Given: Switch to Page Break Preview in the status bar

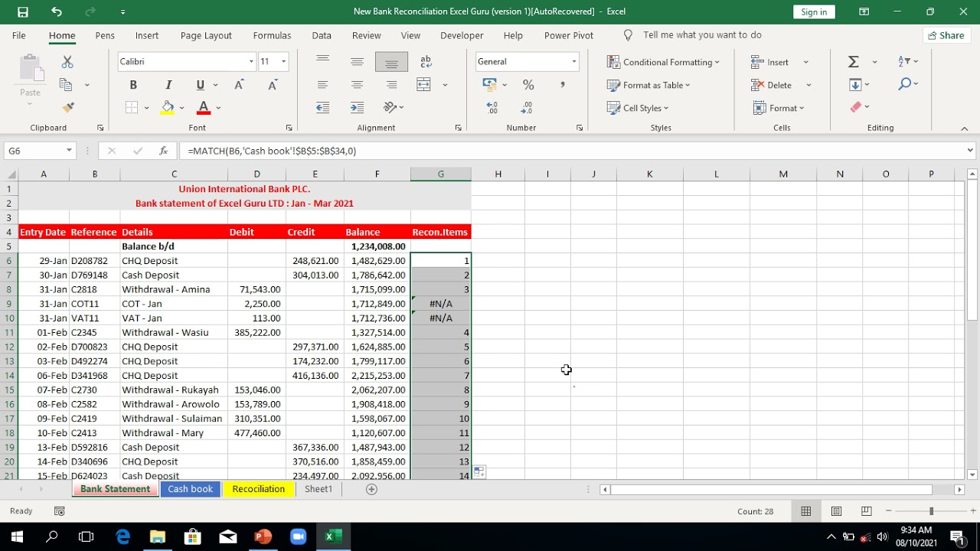Looking at the screenshot, I should point(866,511).
